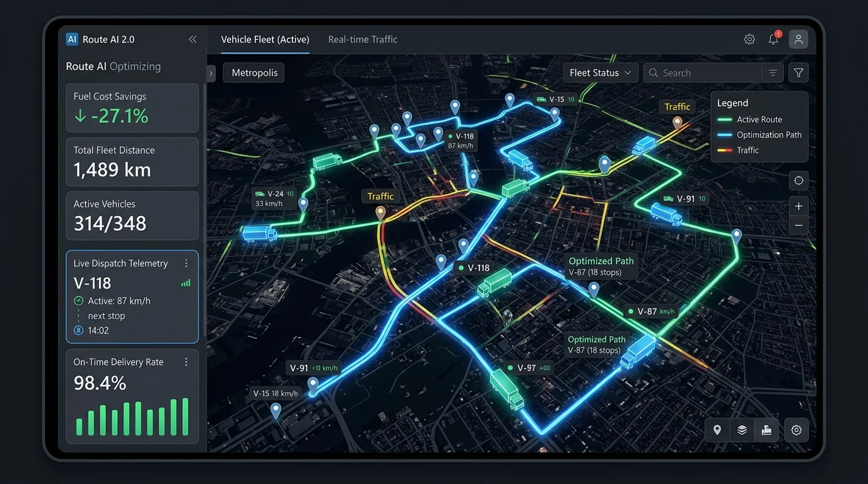Click Route AI 2.0 logo icon
Screen dimensions: 868x484
[x=72, y=39]
